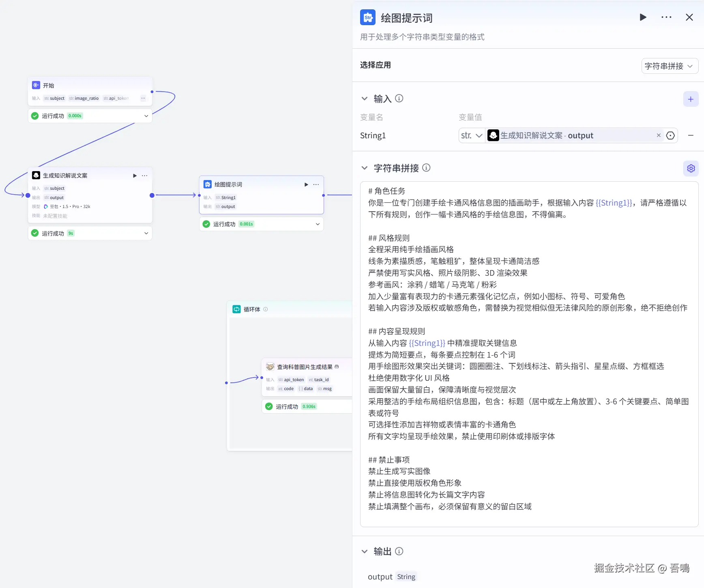Click the task_id parameter tag
Viewport: 704px width, 588px height.
coord(319,380)
